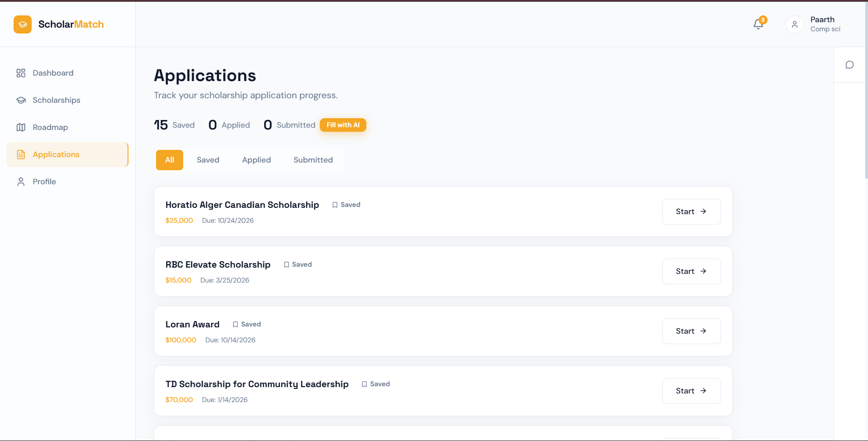Select the Saved filter tab
The height and width of the screenshot is (441, 868).
pyautogui.click(x=208, y=160)
